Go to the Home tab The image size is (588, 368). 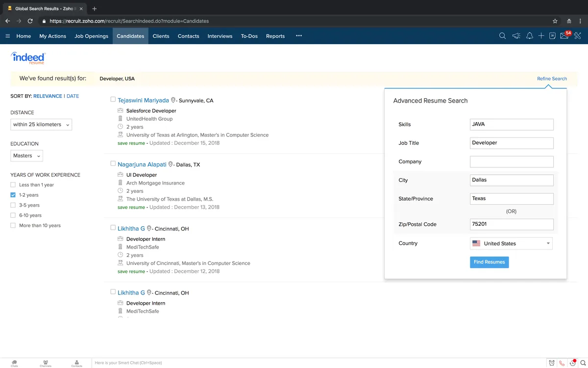pos(24,36)
